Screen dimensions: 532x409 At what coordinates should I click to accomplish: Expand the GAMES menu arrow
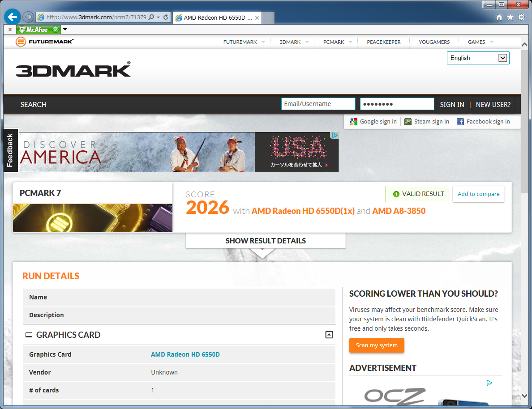coord(491,42)
